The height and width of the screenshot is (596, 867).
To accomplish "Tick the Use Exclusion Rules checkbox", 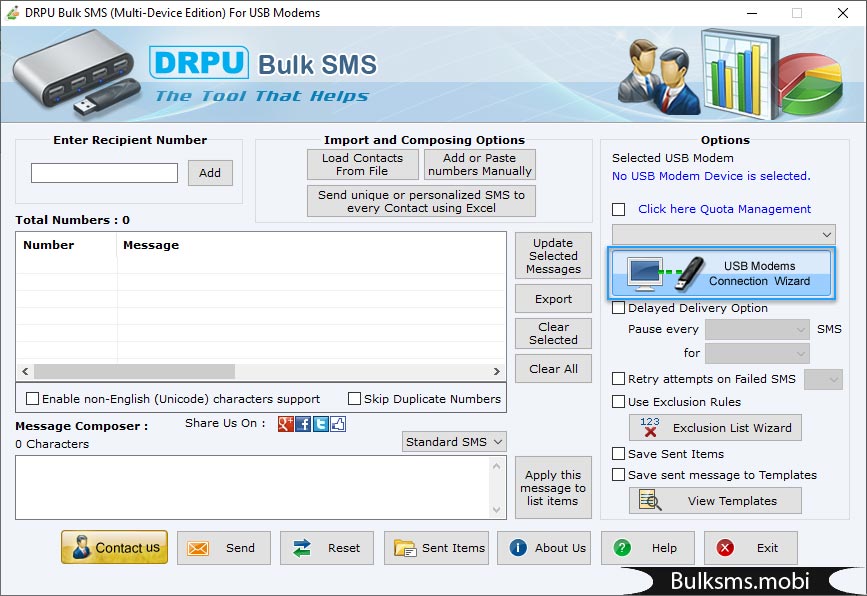I will 619,401.
